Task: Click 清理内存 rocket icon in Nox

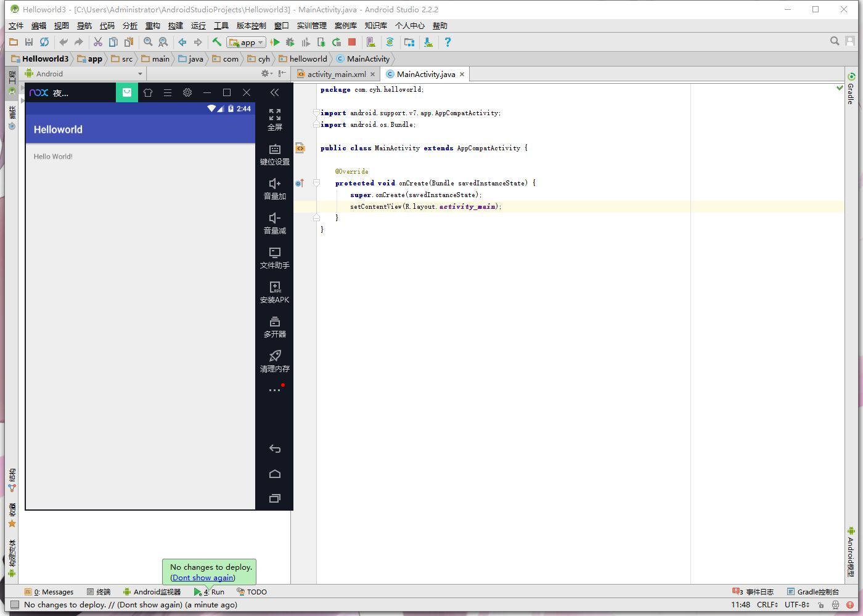Action: pyautogui.click(x=275, y=361)
